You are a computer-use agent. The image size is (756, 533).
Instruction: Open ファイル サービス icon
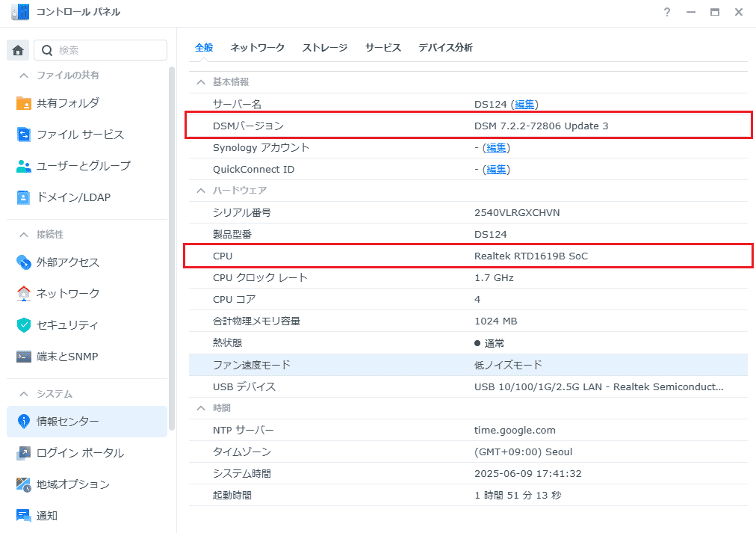[24, 135]
